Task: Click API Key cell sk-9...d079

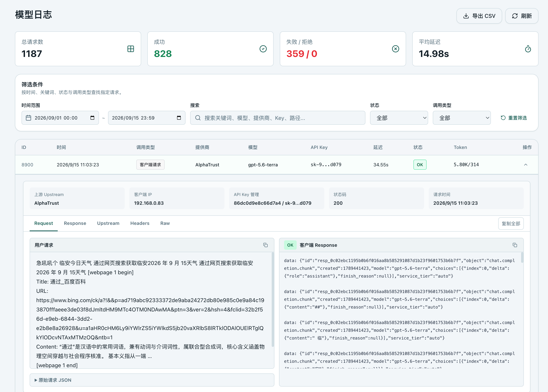Action: 326,165
